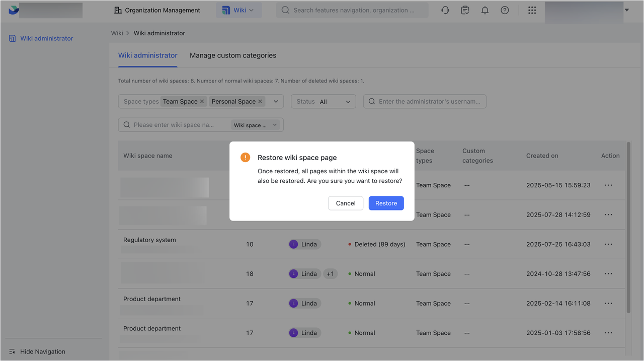Click the Organization Management building icon
Screen dimensions: 644x361
(118, 10)
